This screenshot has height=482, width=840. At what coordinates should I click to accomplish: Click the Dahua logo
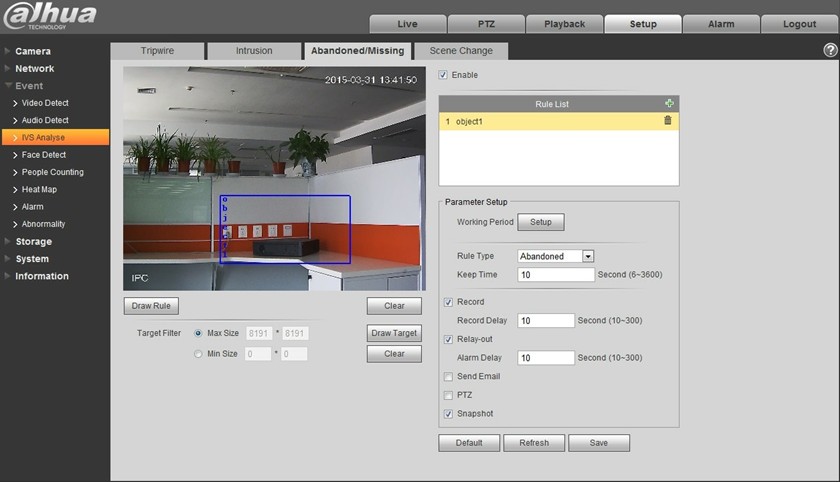point(50,16)
